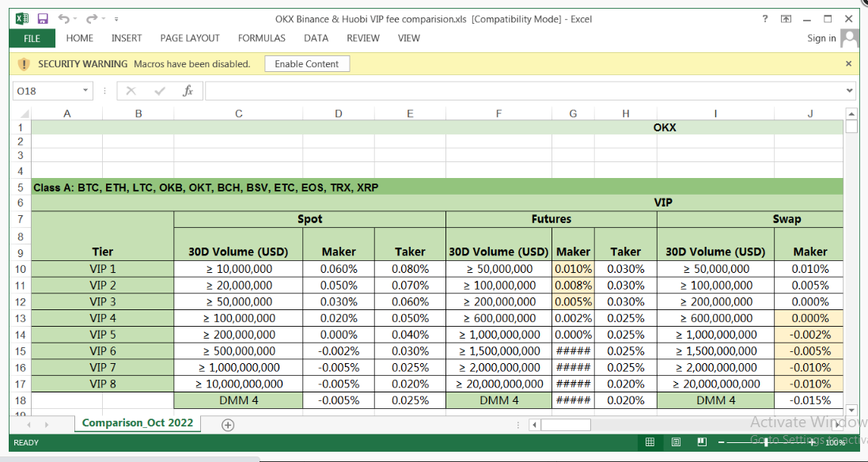Click the zoom out minus button
This screenshot has width=868, height=462.
(721, 442)
